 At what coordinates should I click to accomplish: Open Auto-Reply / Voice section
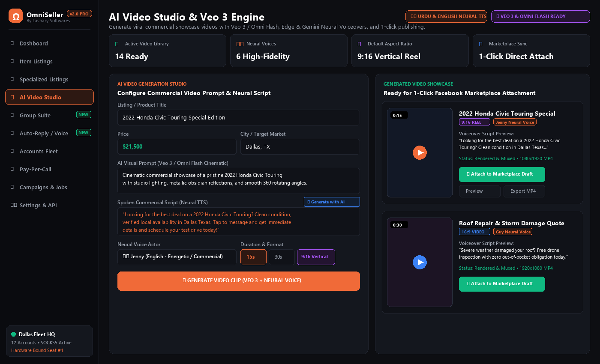click(49, 133)
